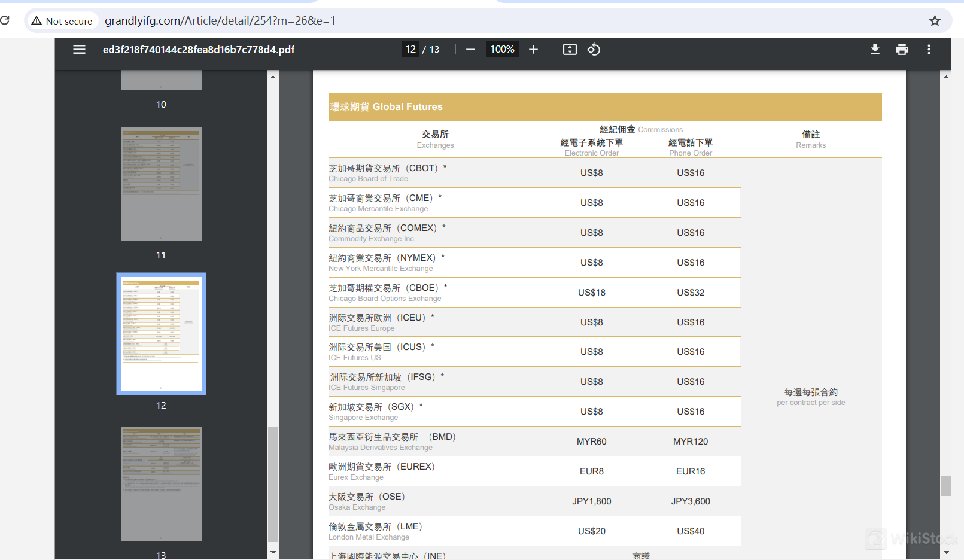Image resolution: width=964 pixels, height=560 pixels.
Task: Rotate the document counterclockwise
Action: (x=594, y=50)
